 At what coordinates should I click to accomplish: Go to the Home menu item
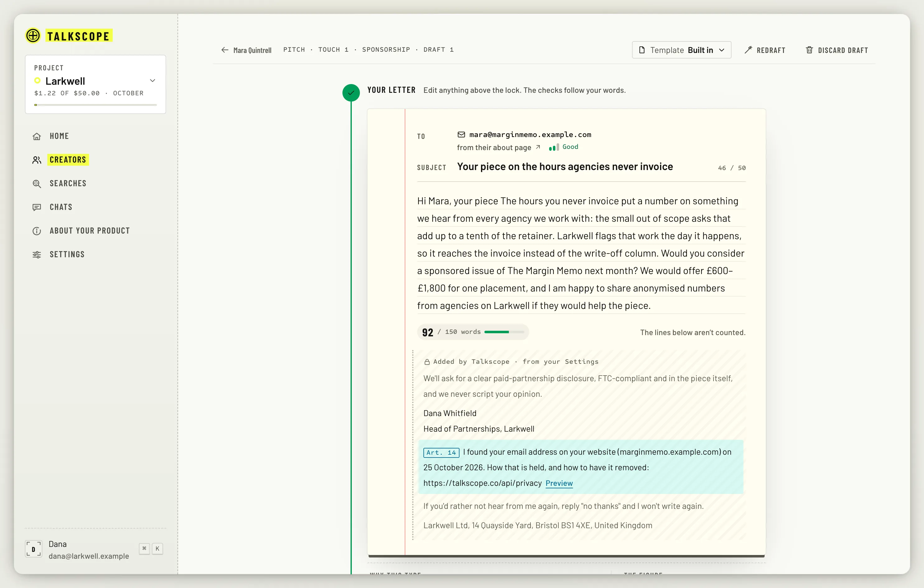tap(59, 136)
